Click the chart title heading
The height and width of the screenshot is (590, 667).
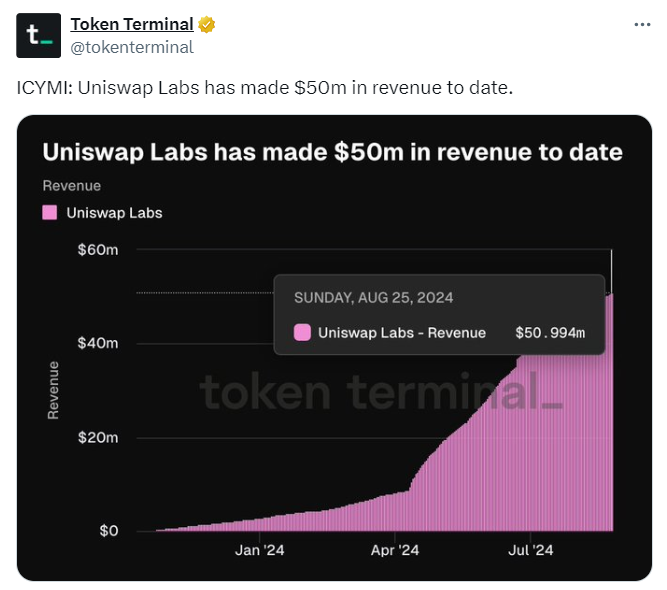point(332,152)
